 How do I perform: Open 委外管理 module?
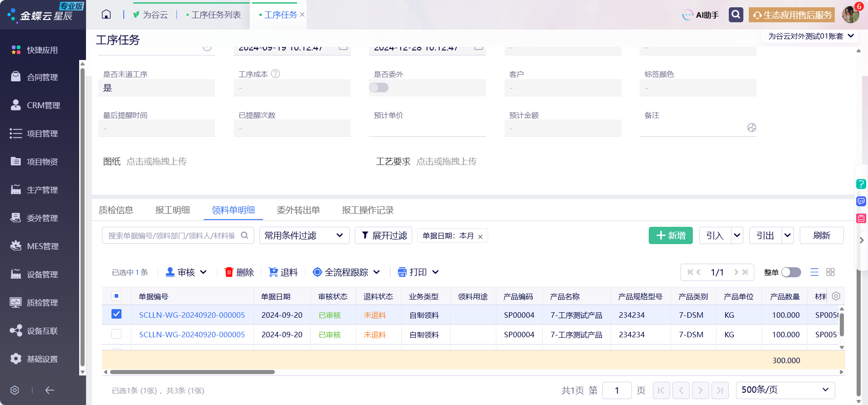coord(35,218)
